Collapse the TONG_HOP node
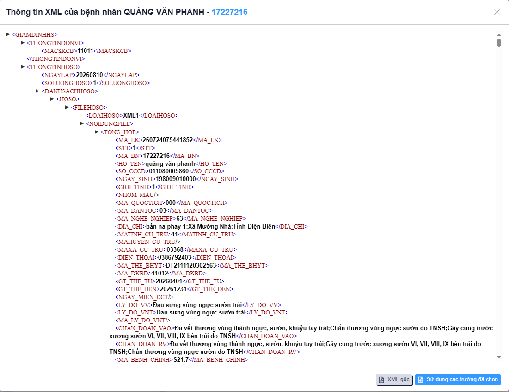The width and height of the screenshot is (509, 392). [97, 132]
